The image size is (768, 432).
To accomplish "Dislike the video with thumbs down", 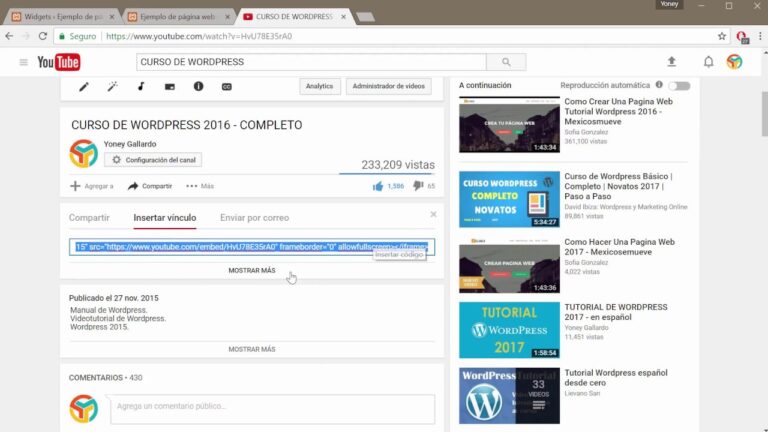I will tap(418, 186).
